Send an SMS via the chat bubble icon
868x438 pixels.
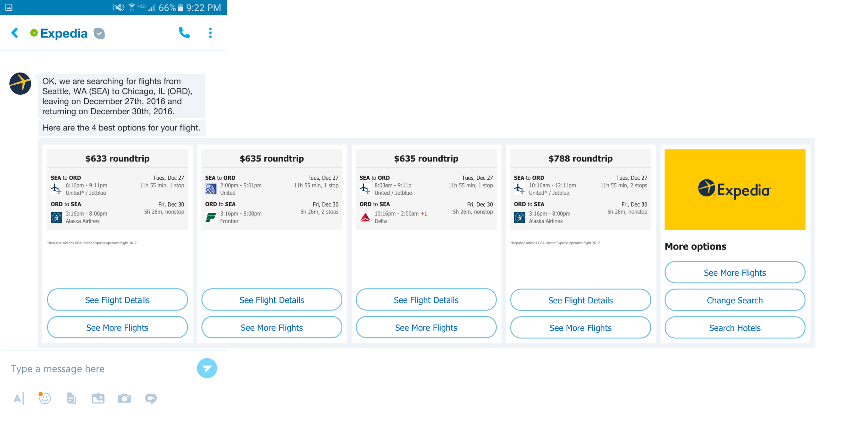(x=151, y=398)
